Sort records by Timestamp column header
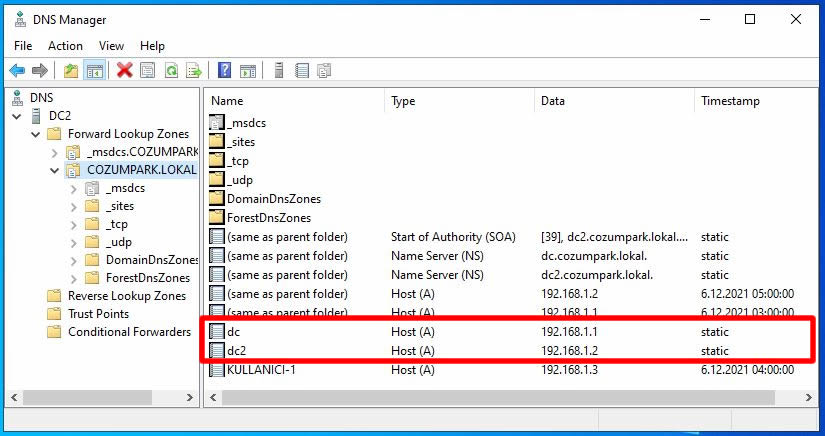Viewport: 825px width, 436px height. (730, 101)
